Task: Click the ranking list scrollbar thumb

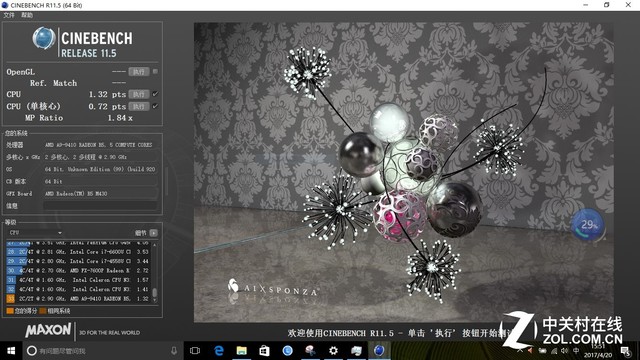Action: pyautogui.click(x=155, y=293)
